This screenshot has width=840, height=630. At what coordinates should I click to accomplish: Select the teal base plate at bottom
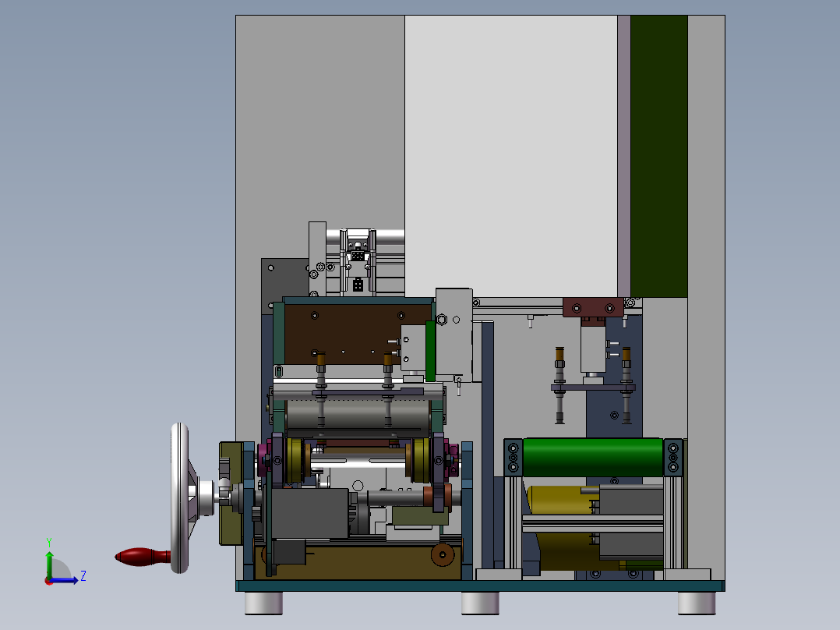[x=480, y=586]
